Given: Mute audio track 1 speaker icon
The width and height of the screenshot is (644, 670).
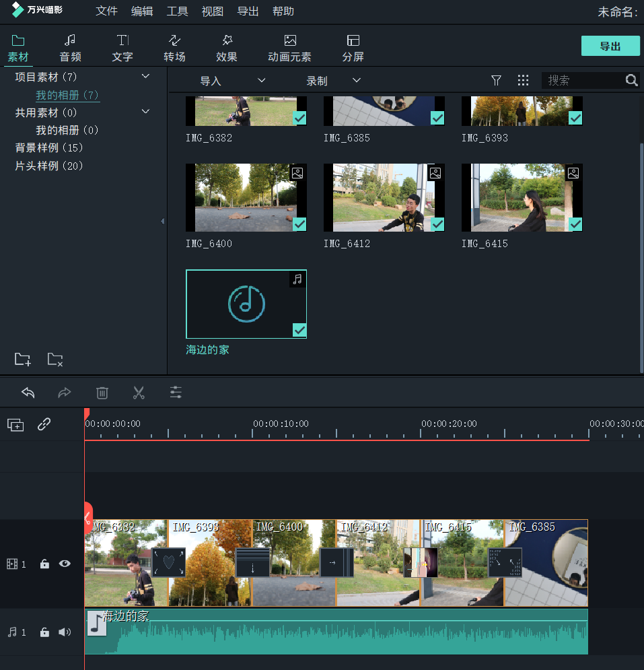Looking at the screenshot, I should click(65, 632).
